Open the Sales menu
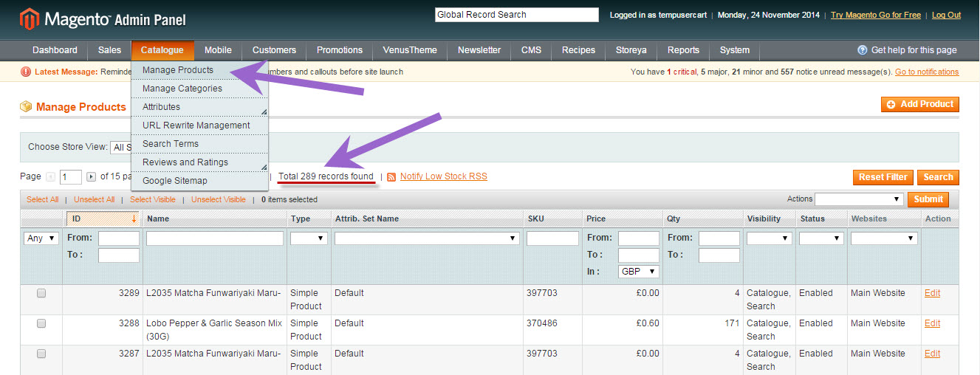The width and height of the screenshot is (980, 375). (109, 50)
